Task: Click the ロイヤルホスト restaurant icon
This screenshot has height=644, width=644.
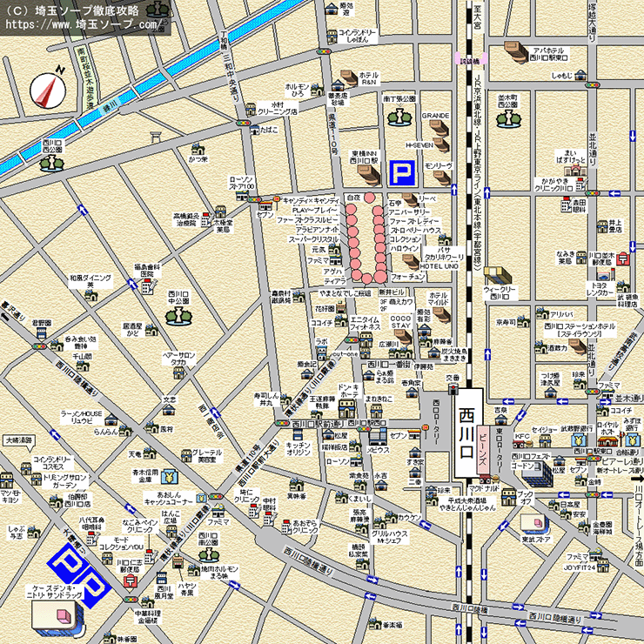Action: tap(608, 441)
